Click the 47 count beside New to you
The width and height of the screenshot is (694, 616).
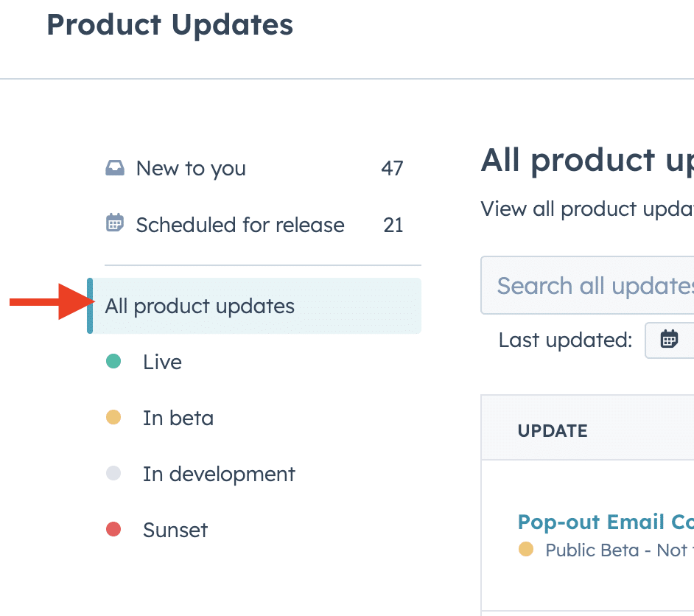[392, 168]
